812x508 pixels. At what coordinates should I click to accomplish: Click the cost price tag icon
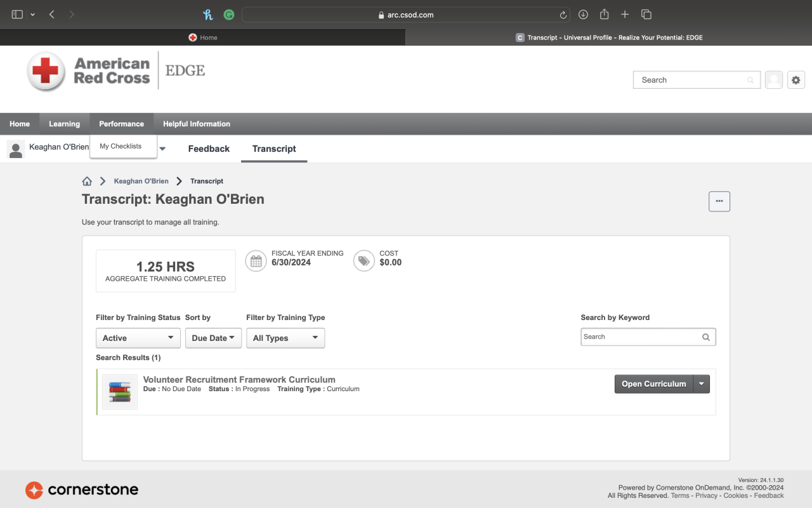coord(364,260)
